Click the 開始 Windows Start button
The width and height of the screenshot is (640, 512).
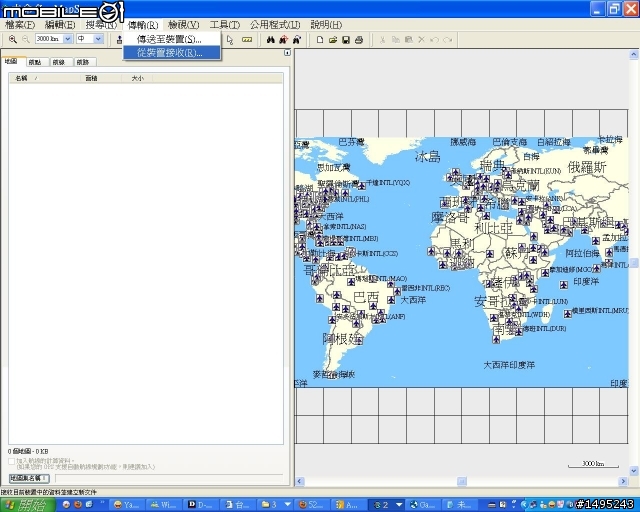click(x=28, y=505)
